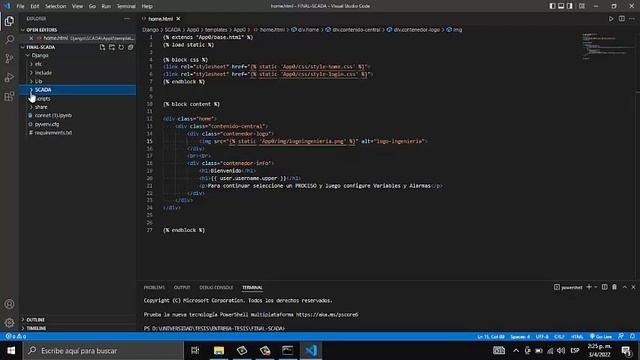Close the home.html editor tab
This screenshot has height=360, width=640.
(178, 19)
